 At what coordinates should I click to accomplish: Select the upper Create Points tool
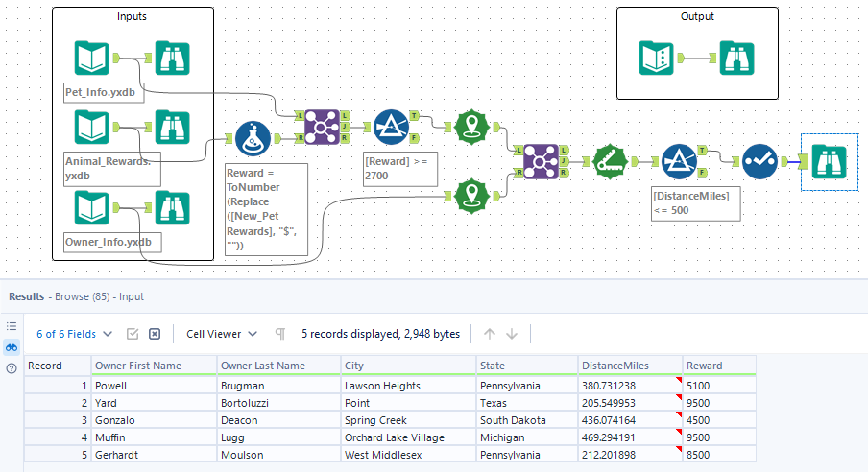[x=471, y=127]
